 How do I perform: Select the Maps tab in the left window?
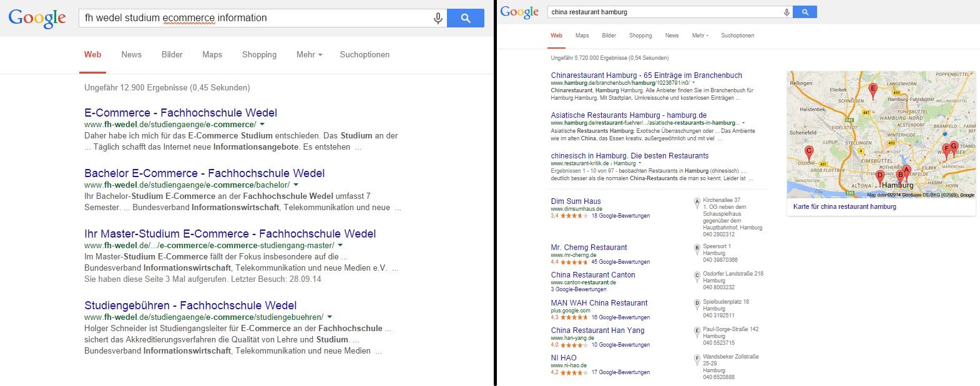[212, 54]
